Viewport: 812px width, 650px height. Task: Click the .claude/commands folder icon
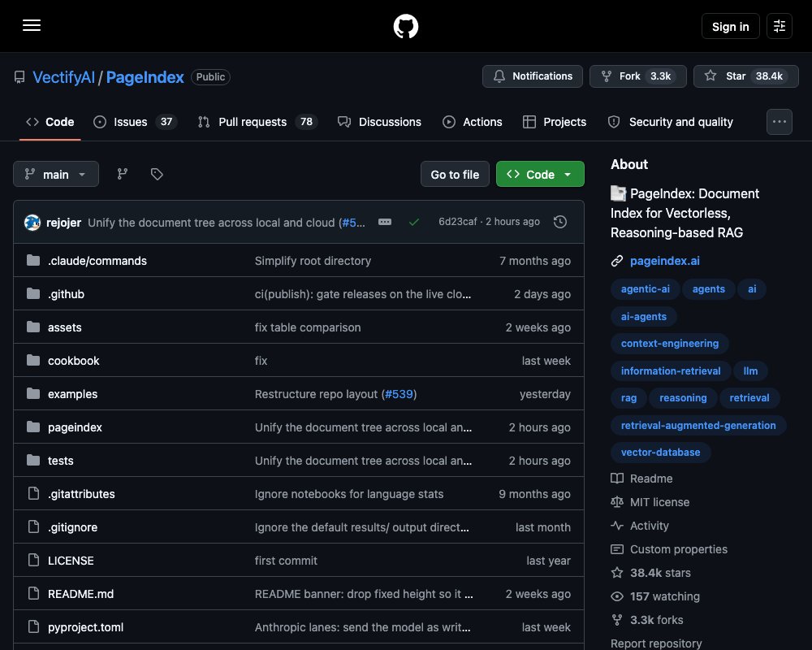(x=33, y=260)
